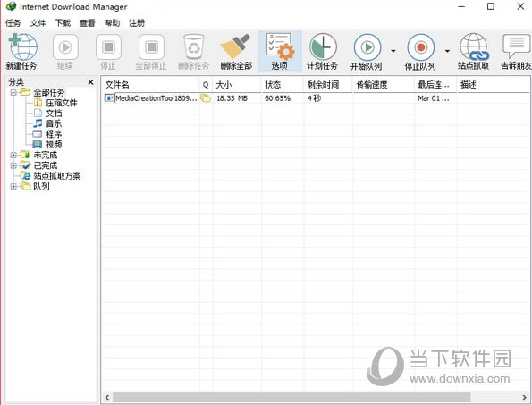The width and height of the screenshot is (532, 405).
Task: Click the Mar 01 last connection cell
Action: [x=434, y=98]
